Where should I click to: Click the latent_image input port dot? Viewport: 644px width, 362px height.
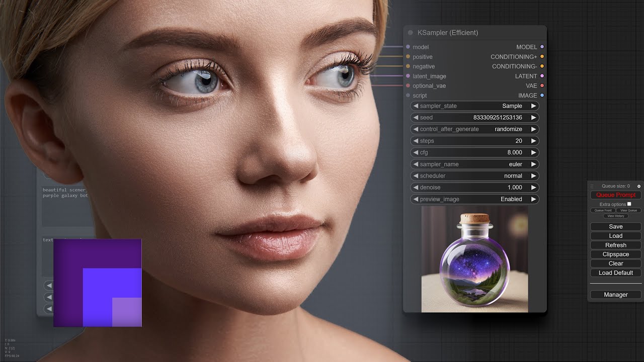click(408, 76)
